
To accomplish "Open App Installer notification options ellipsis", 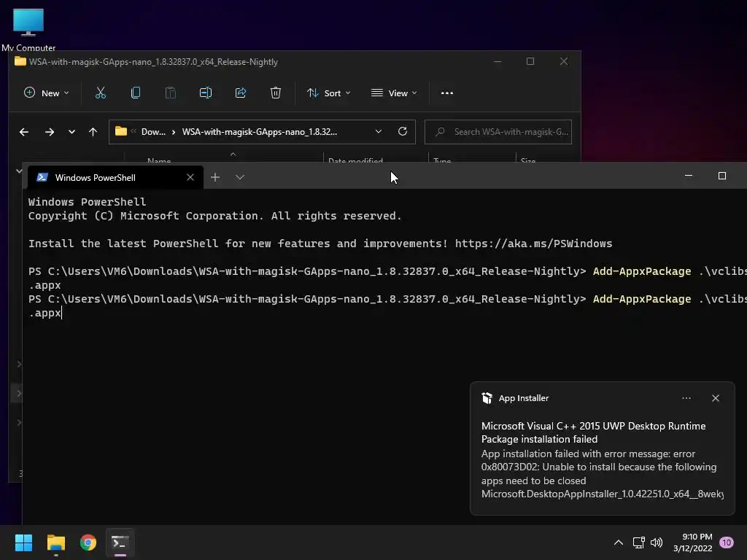I will pyautogui.click(x=686, y=398).
